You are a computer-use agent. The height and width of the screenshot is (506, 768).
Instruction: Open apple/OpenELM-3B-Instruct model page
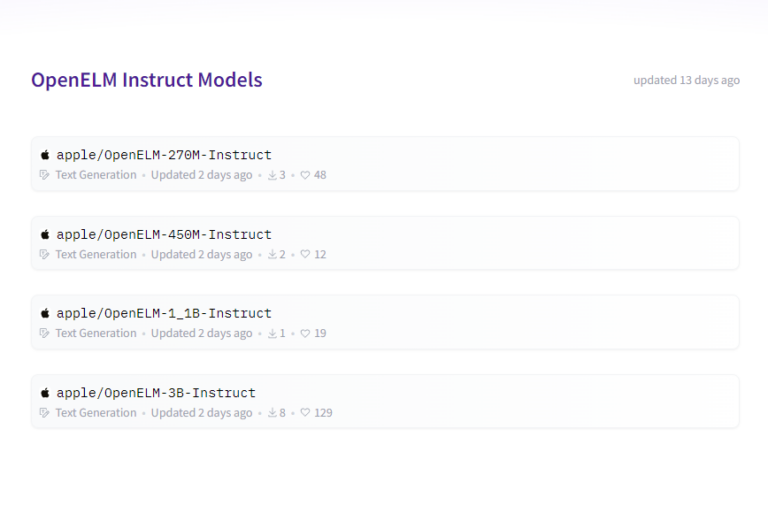click(156, 393)
